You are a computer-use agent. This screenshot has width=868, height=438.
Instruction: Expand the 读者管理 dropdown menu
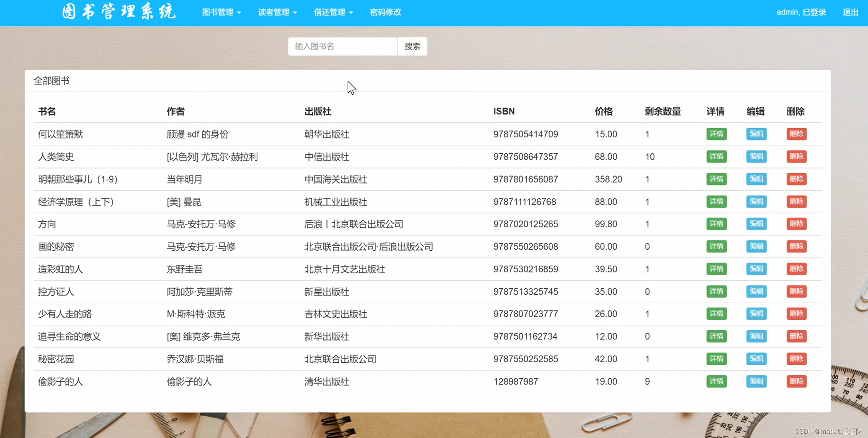pos(277,12)
